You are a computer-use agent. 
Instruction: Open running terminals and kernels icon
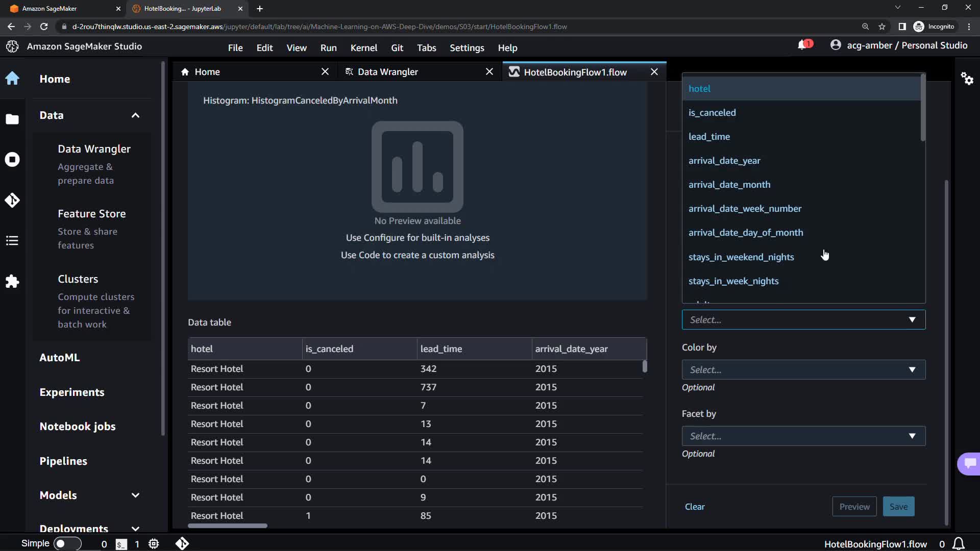[12, 160]
